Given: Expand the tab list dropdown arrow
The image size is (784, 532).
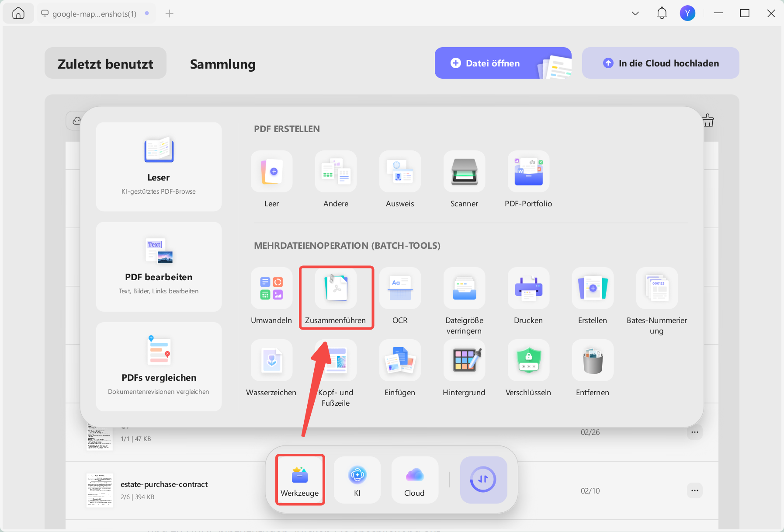Looking at the screenshot, I should (635, 14).
